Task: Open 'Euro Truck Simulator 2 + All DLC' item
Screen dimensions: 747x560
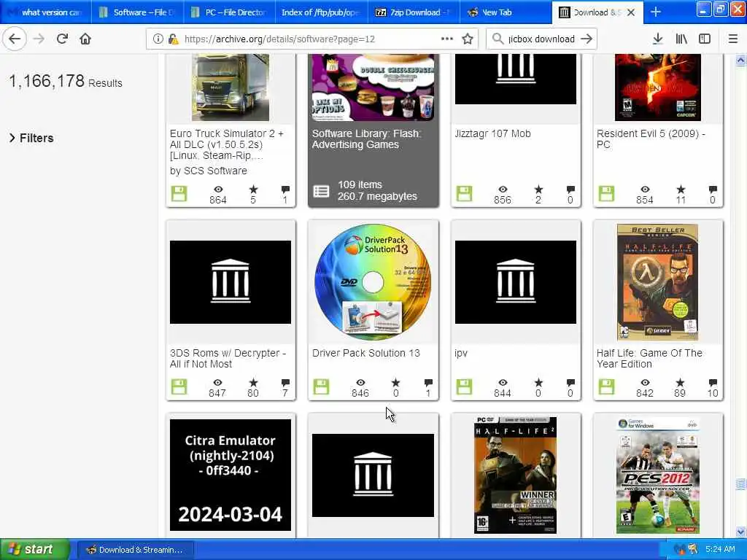Action: point(227,144)
